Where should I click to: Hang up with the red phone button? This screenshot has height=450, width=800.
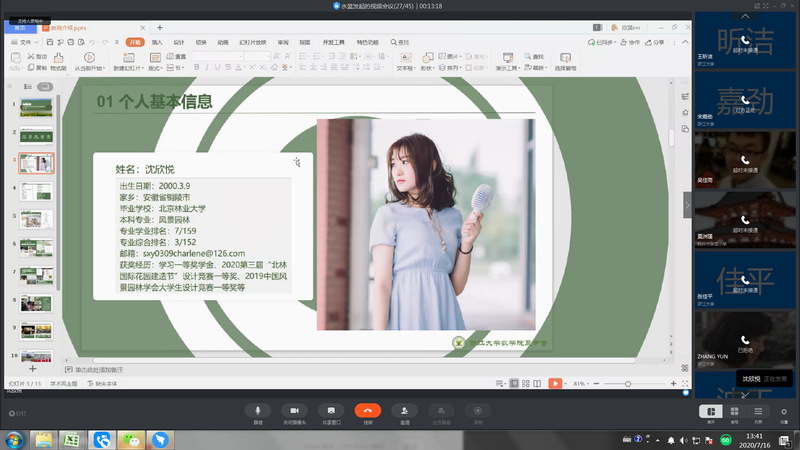[367, 411]
